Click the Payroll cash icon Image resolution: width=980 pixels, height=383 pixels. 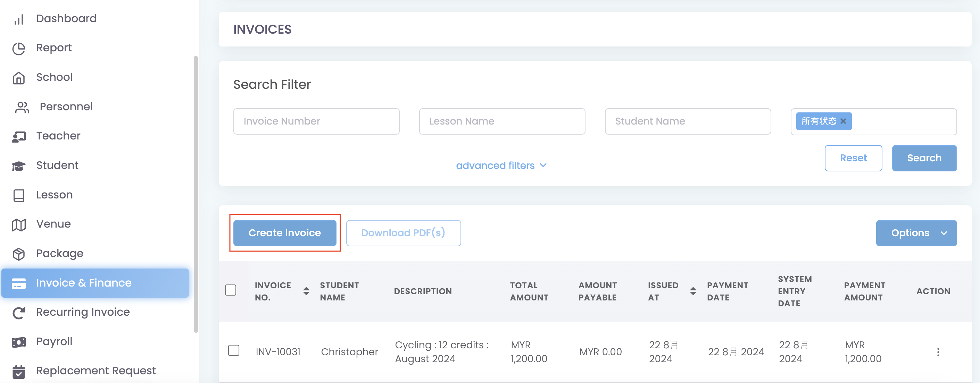[19, 342]
